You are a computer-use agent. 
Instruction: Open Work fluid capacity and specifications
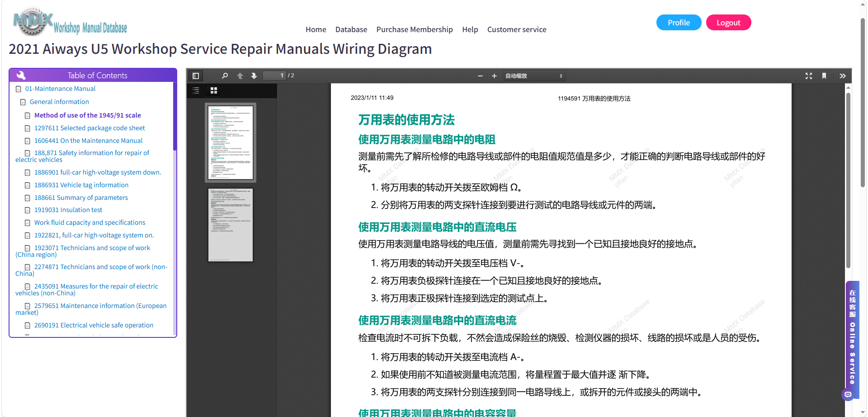pyautogui.click(x=90, y=223)
